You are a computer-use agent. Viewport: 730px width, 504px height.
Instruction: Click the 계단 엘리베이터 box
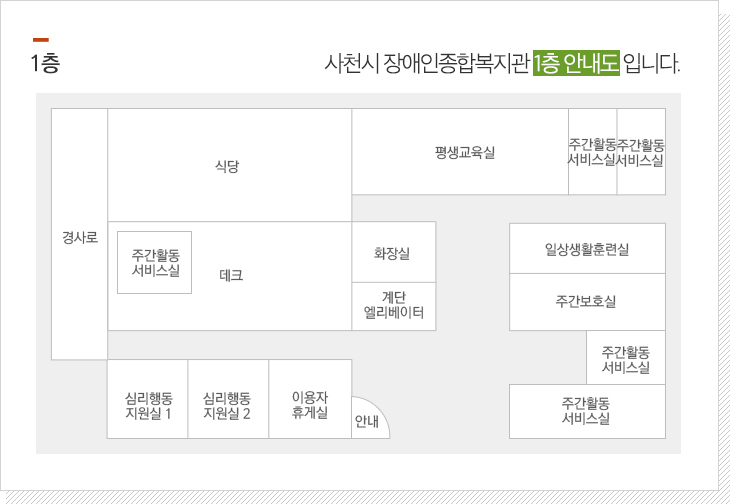[x=394, y=306]
